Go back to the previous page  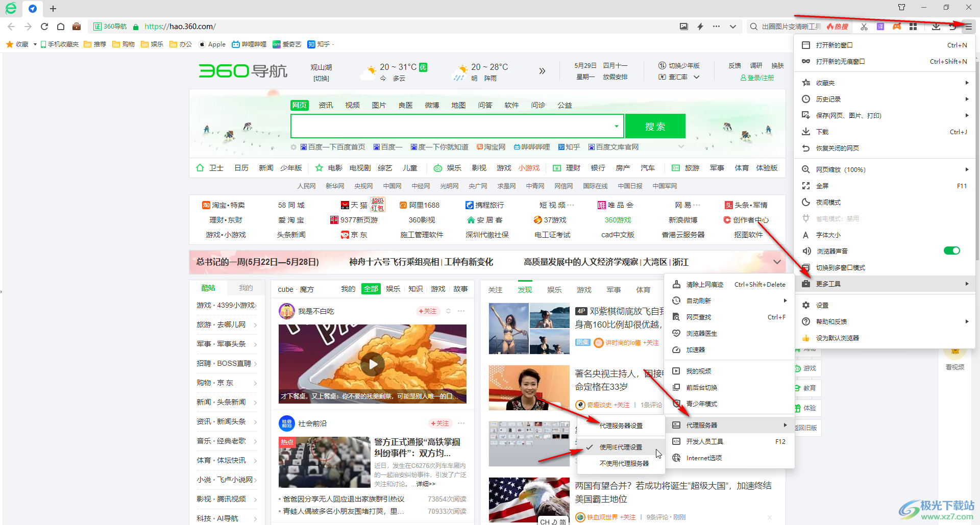pyautogui.click(x=11, y=27)
